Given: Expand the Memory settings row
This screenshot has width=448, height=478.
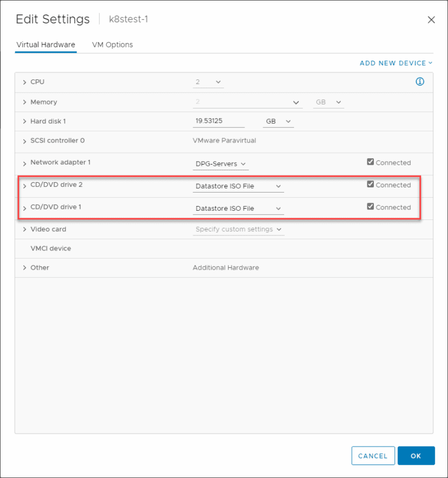Looking at the screenshot, I should [24, 102].
